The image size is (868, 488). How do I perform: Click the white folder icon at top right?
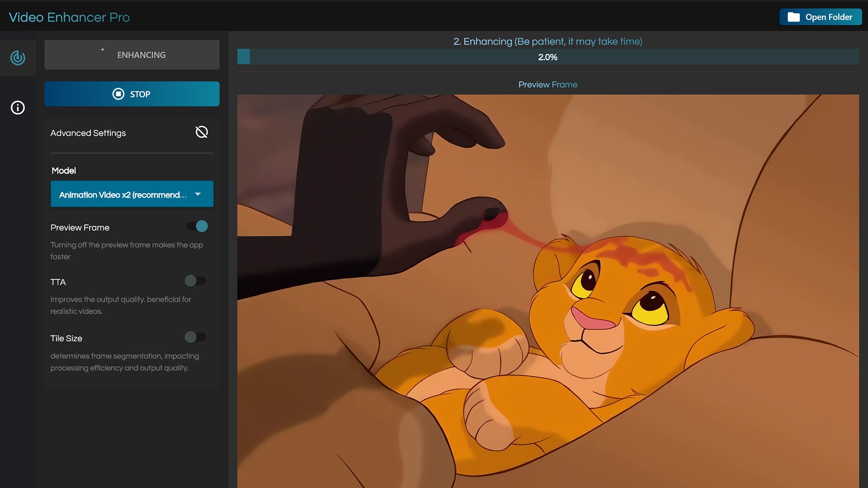click(793, 17)
